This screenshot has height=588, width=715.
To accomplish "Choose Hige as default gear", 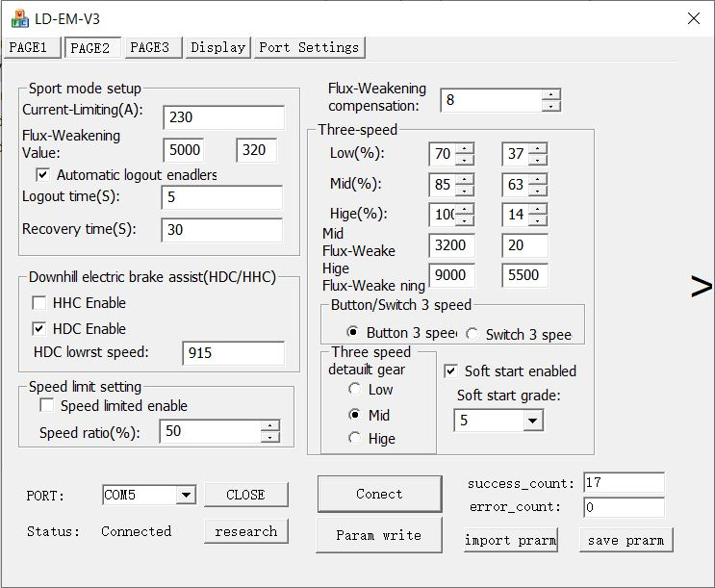I will (355, 439).
